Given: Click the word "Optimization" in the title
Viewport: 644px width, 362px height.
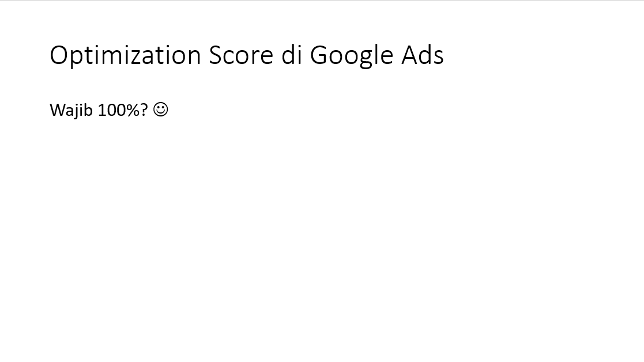Looking at the screenshot, I should pos(125,56).
